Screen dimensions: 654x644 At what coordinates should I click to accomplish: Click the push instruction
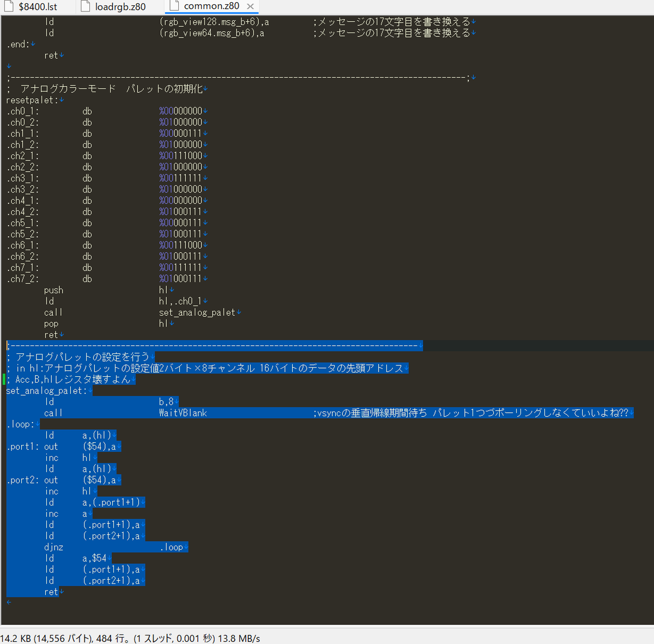54,290
